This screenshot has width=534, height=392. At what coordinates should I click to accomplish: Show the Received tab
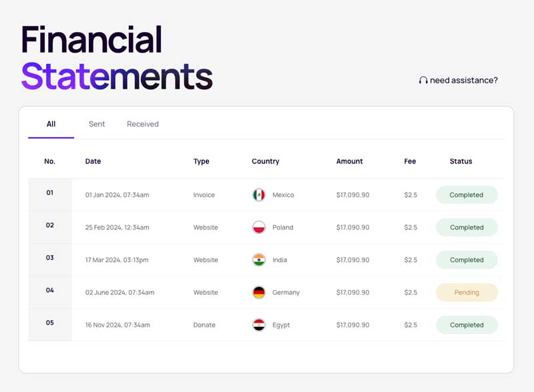coord(143,124)
